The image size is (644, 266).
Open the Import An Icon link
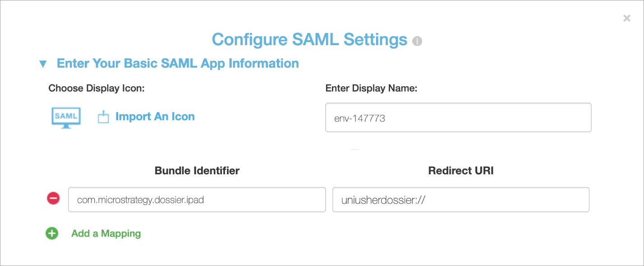[x=155, y=117]
